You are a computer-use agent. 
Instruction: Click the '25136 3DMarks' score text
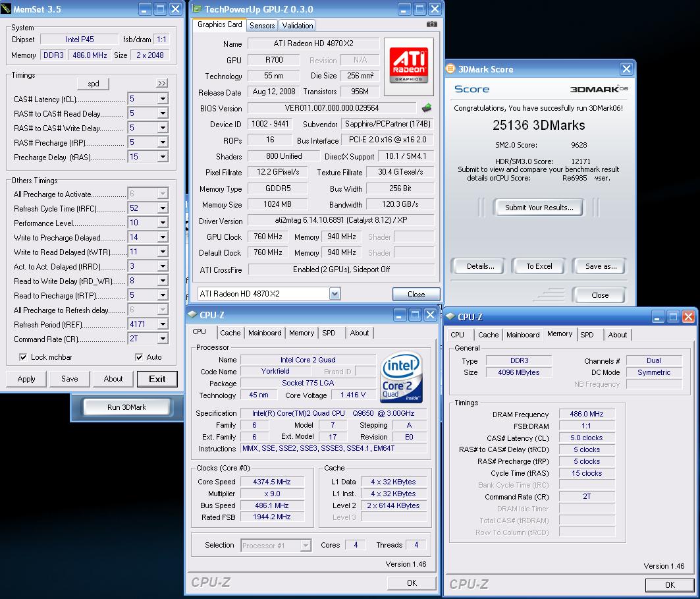[539, 125]
